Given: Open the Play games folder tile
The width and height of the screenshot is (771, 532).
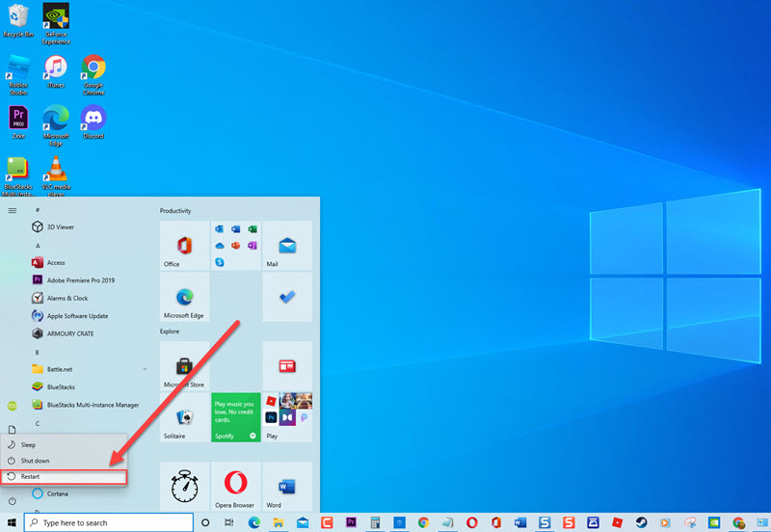Looking at the screenshot, I should pos(287,417).
